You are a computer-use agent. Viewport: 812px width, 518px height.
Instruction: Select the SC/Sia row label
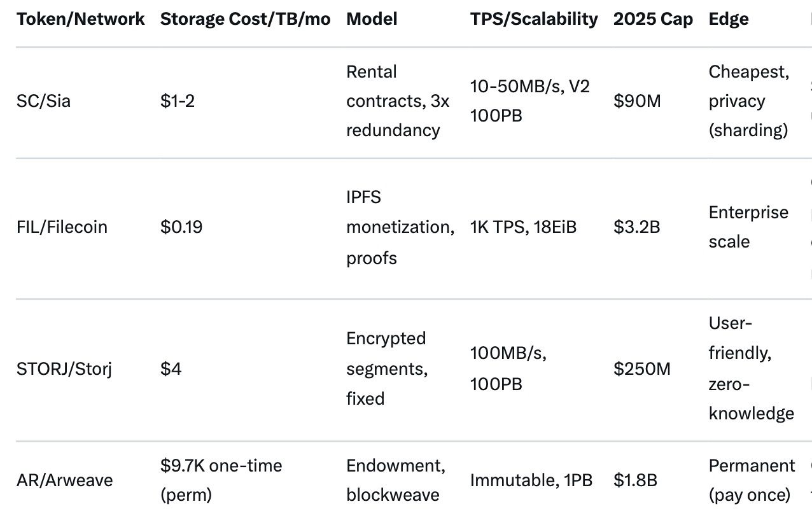[43, 101]
